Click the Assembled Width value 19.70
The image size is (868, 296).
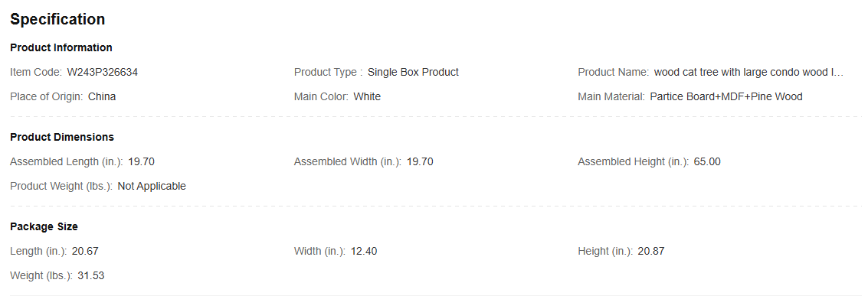coord(420,162)
